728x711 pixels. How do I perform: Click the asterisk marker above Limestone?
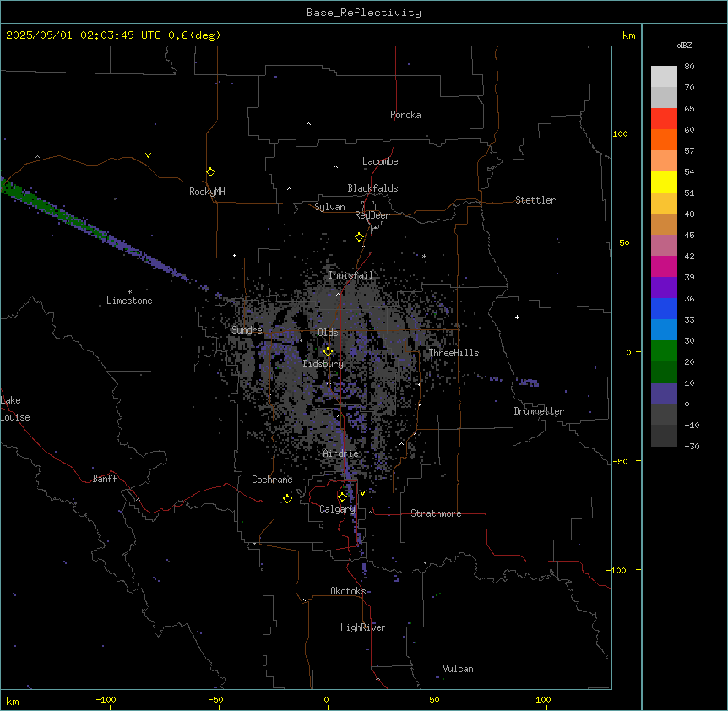pyautogui.click(x=129, y=292)
